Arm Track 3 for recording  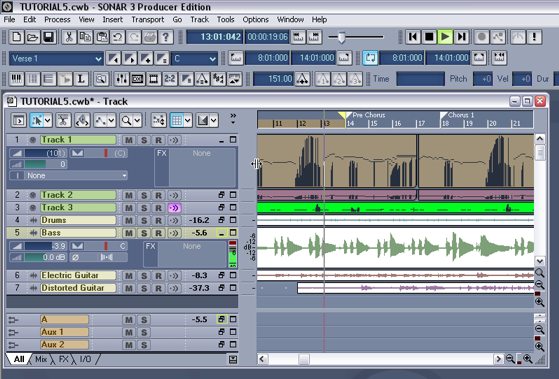click(x=159, y=208)
